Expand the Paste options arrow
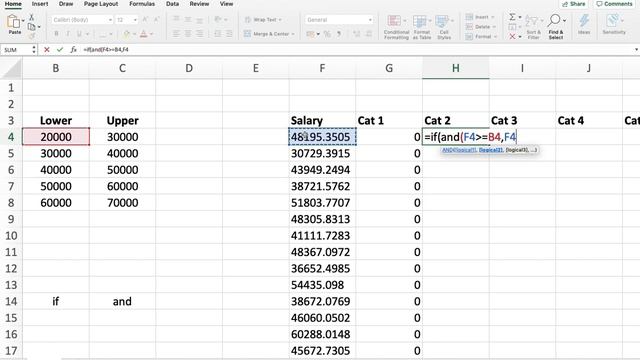The height and width of the screenshot is (360, 640). point(23,21)
